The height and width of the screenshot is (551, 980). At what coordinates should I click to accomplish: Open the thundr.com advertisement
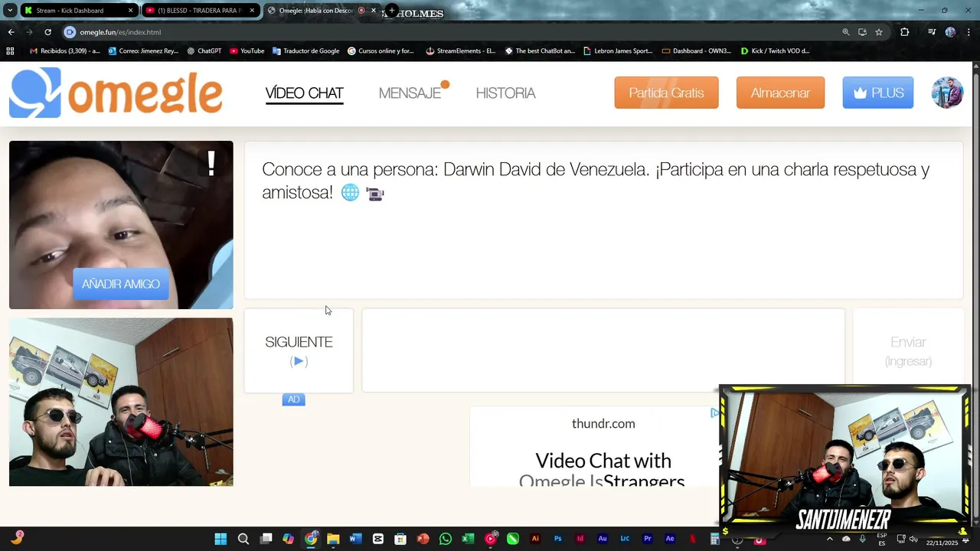click(x=603, y=446)
